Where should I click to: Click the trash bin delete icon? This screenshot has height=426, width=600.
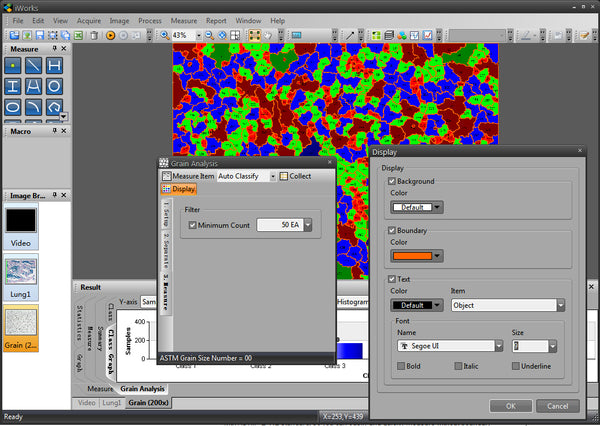(x=94, y=36)
